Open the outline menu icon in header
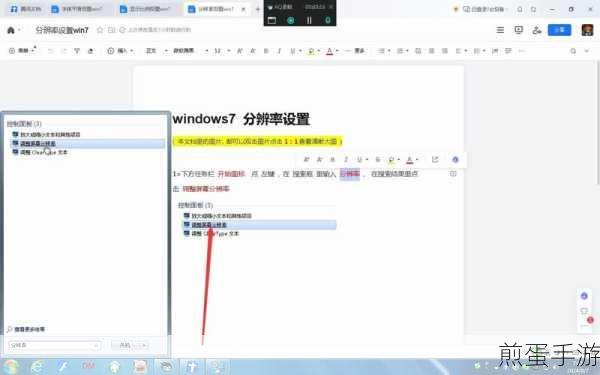Viewport: 600px width, 375px height. [x=500, y=30]
